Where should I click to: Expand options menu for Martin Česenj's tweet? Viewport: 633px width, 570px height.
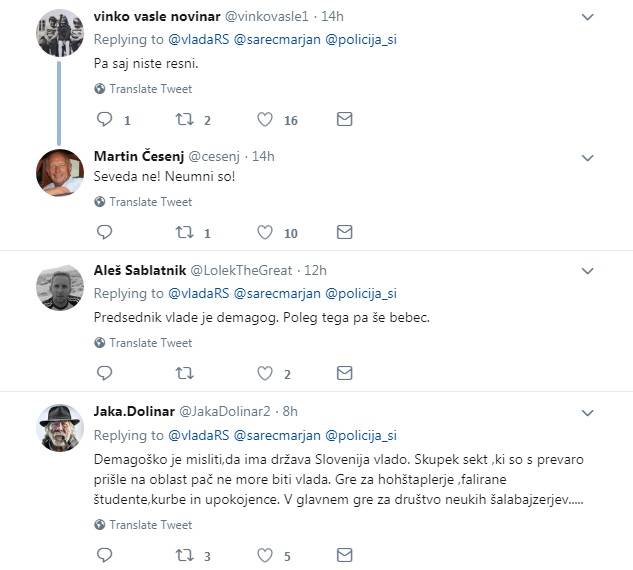(587, 158)
